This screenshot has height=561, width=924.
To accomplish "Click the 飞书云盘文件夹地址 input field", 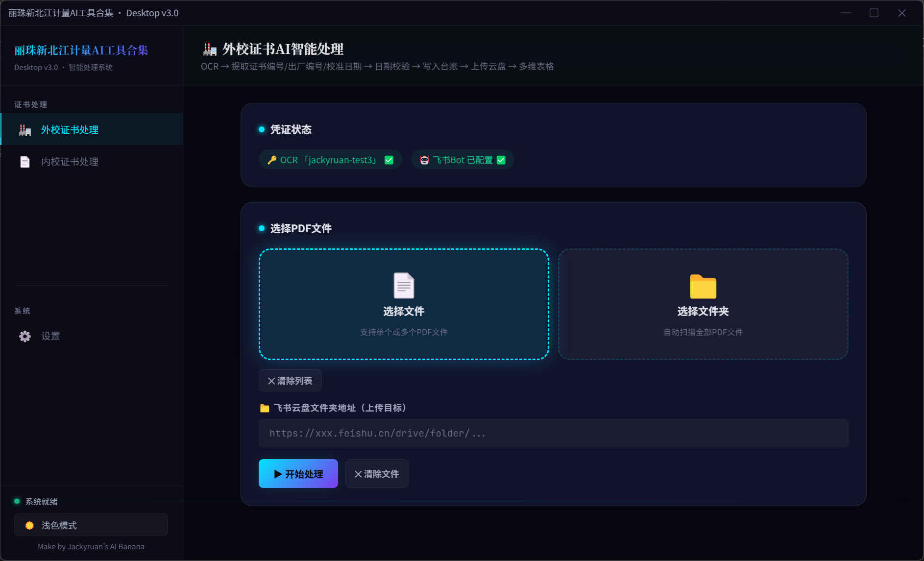I will [x=554, y=433].
